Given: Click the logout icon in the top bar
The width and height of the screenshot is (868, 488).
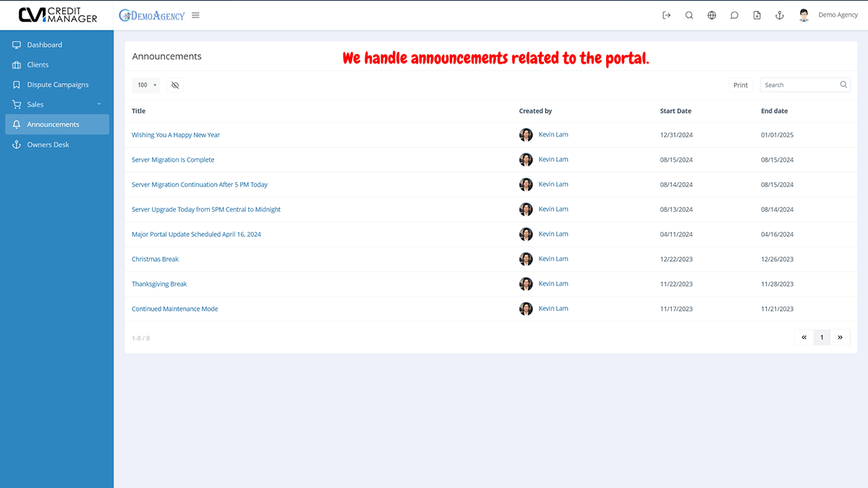Looking at the screenshot, I should click(666, 14).
